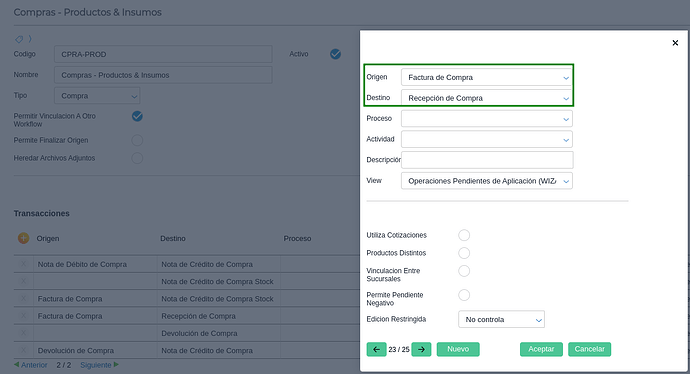Click the Siguiente green arrow icon
This screenshot has width=690, height=374.
click(116, 364)
